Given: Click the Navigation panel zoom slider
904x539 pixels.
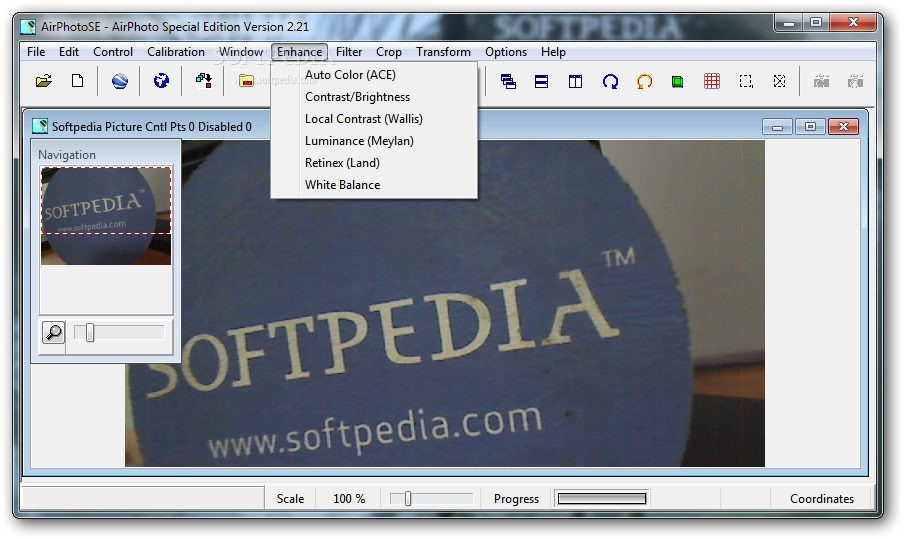Looking at the screenshot, I should 119,333.
